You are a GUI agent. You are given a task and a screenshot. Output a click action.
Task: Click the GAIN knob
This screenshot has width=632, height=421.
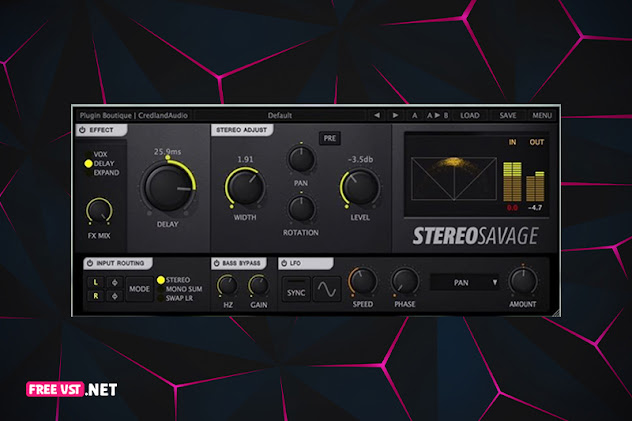pos(259,286)
